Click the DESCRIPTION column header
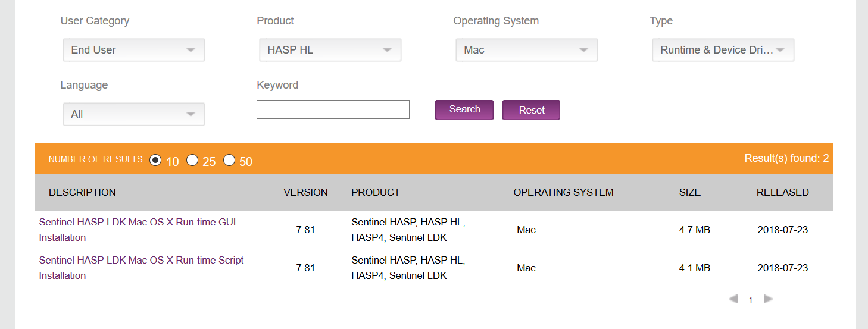This screenshot has width=868, height=329. point(82,192)
